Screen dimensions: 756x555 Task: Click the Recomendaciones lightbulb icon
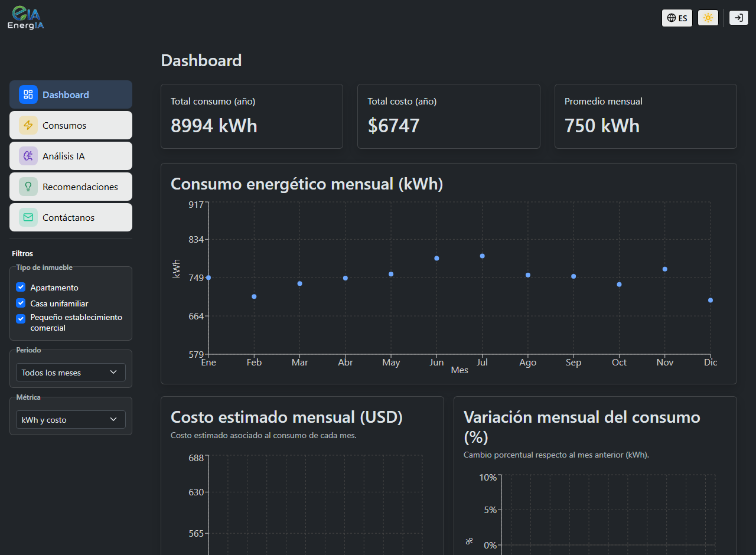(28, 187)
